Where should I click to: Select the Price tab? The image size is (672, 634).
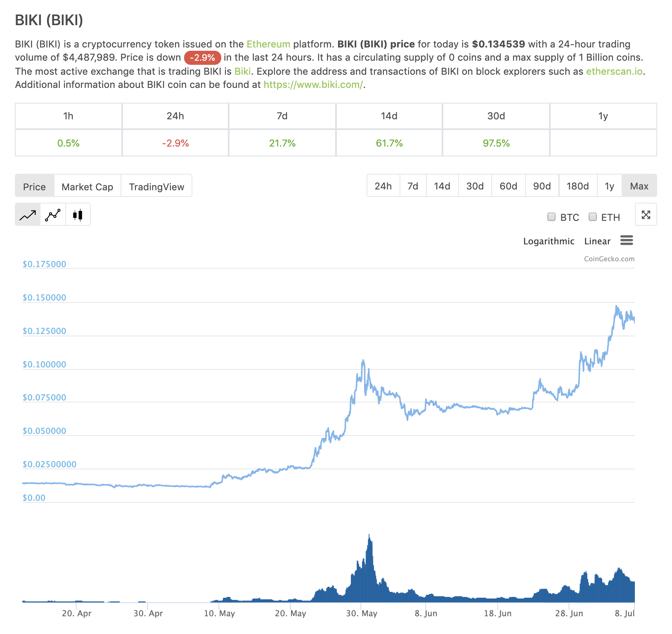(34, 187)
